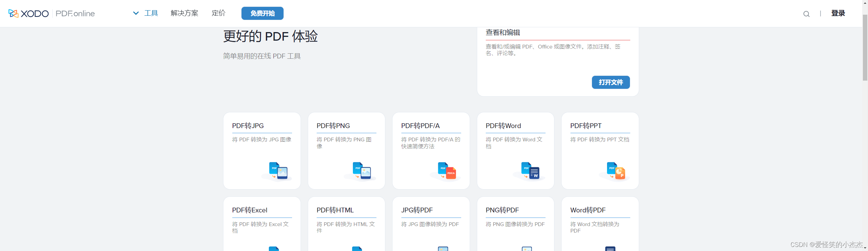Expand the 工具 dropdown chevron
868x251 pixels.
click(x=136, y=13)
